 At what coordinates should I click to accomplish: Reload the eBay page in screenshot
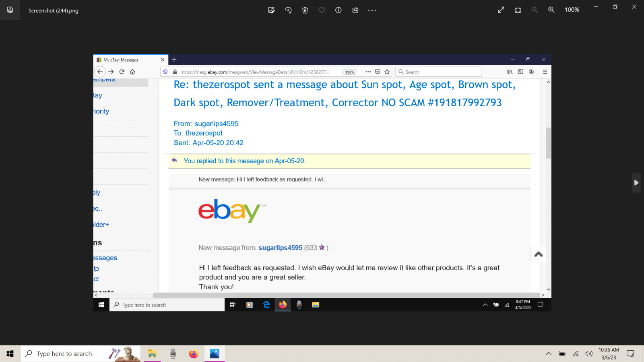coord(122,72)
